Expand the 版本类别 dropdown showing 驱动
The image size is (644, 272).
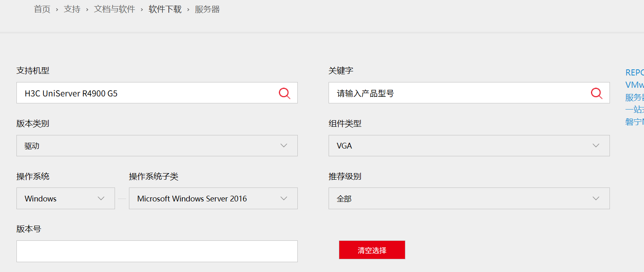tap(157, 146)
